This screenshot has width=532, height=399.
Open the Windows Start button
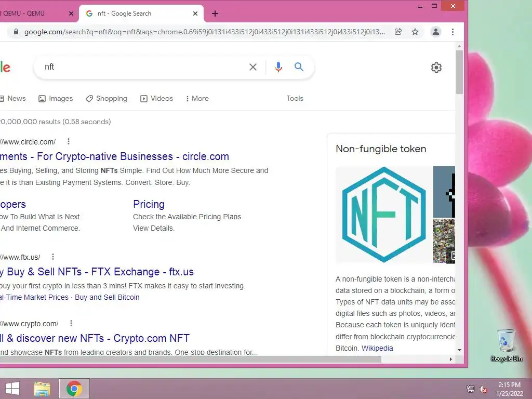[x=12, y=389]
